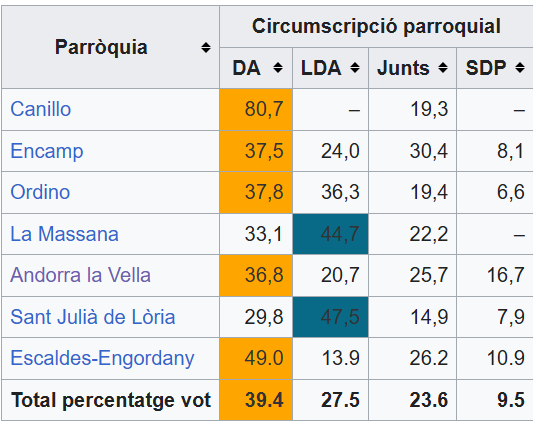Open the Ordino parish link
533x422 pixels.
(x=40, y=192)
